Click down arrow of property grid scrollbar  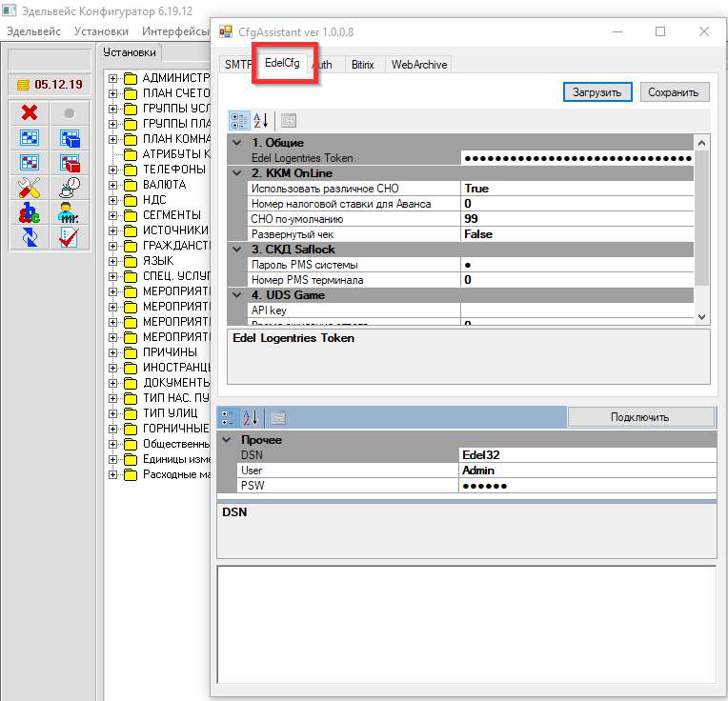[x=702, y=317]
